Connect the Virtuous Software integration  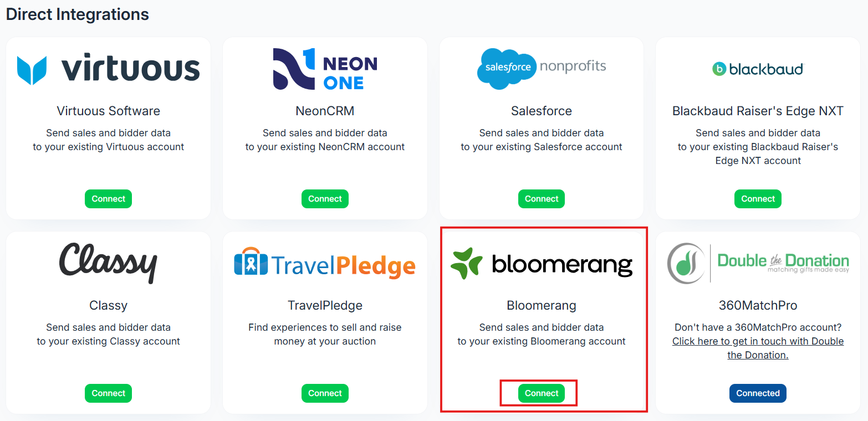[x=108, y=199]
